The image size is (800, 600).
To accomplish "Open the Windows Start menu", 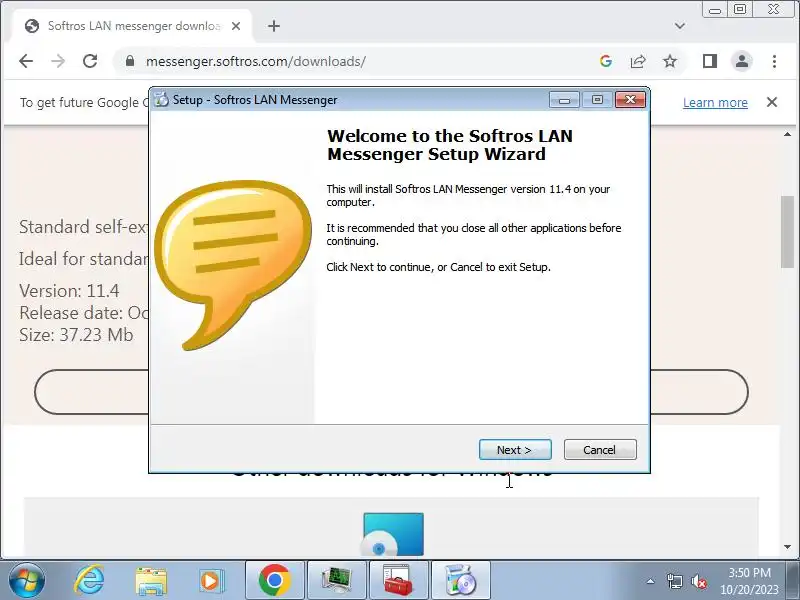I will [27, 581].
